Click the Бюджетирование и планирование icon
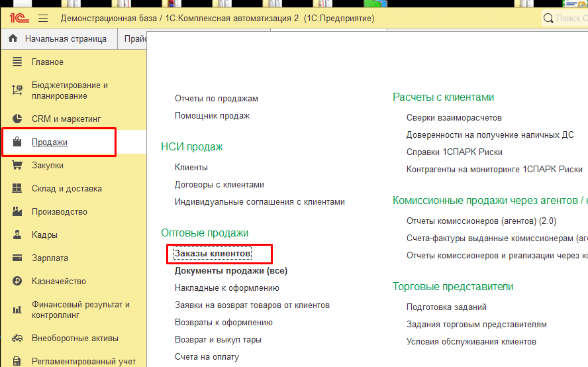Viewport: 588px width, 367px height. point(17,90)
